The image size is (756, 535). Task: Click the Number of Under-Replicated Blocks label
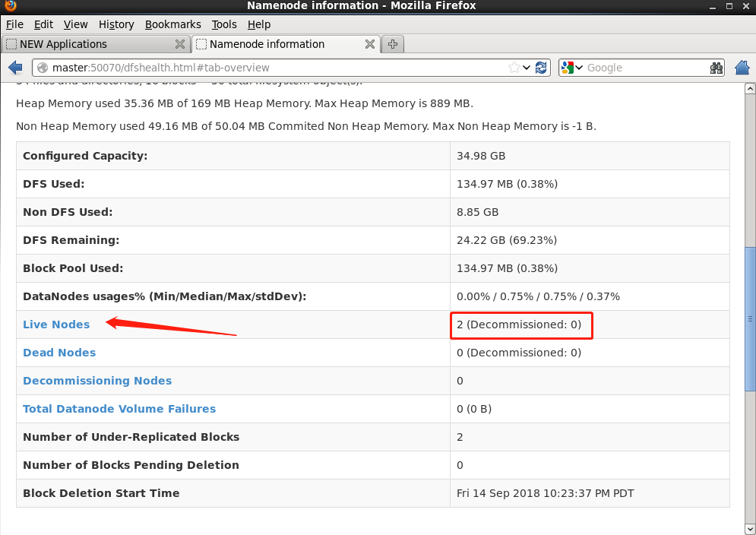point(131,436)
